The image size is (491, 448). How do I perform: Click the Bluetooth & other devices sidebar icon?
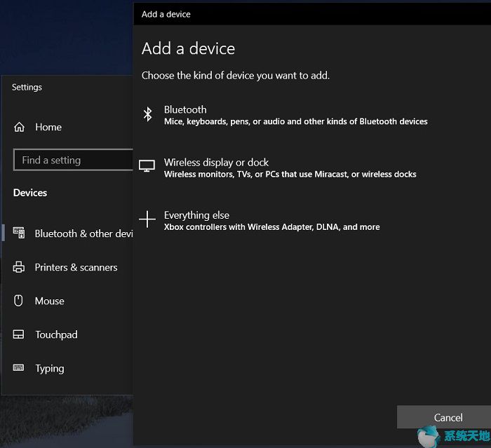pos(19,233)
